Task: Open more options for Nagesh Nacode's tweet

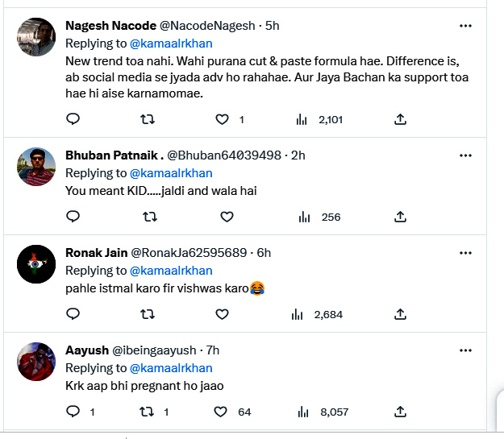Action: click(465, 26)
